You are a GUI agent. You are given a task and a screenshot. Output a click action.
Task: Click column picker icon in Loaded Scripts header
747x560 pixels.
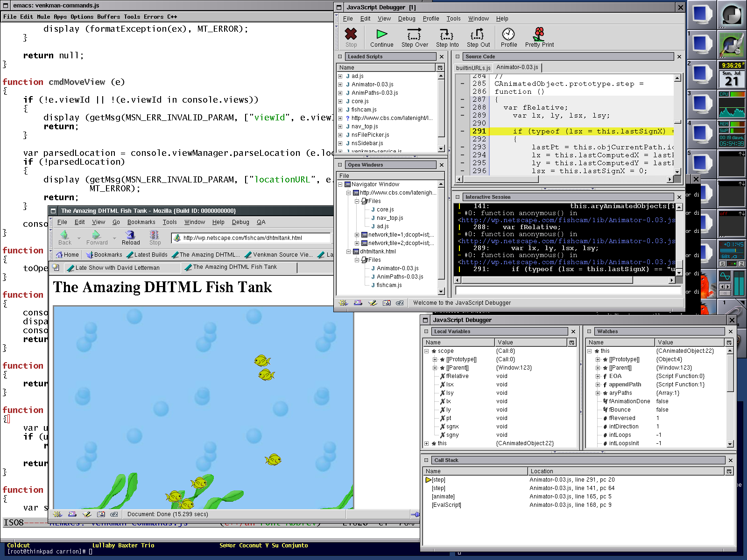(440, 68)
